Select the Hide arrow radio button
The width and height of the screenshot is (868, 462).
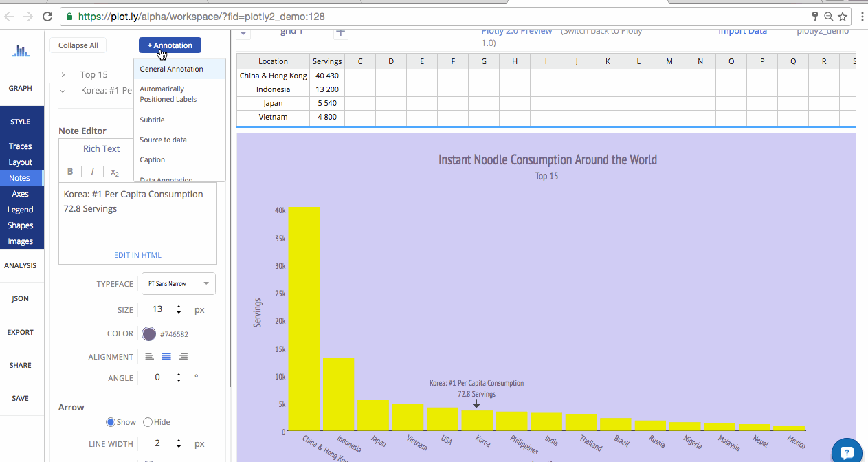[x=147, y=422]
